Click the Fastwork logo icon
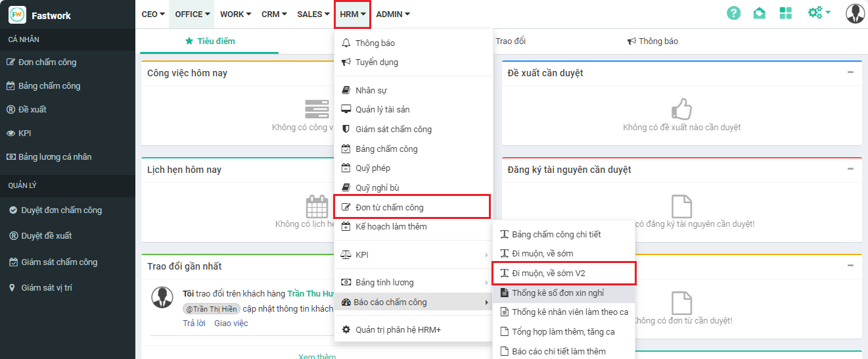The height and width of the screenshot is (359, 868). click(x=17, y=14)
